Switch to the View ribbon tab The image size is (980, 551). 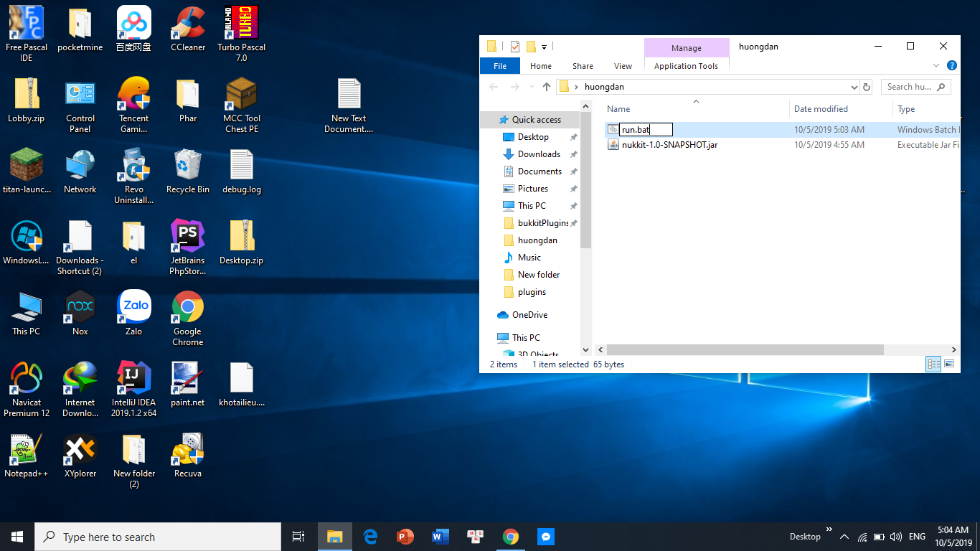pos(623,66)
